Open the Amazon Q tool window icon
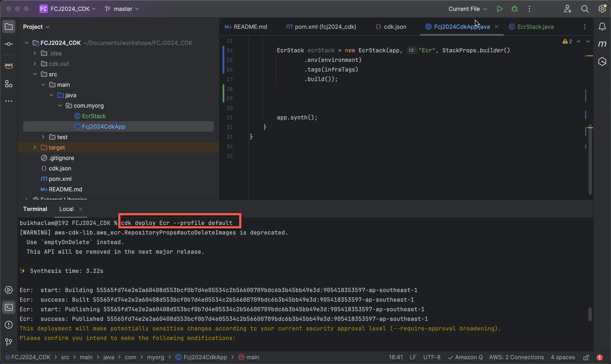611x364 pixels. (x=602, y=61)
